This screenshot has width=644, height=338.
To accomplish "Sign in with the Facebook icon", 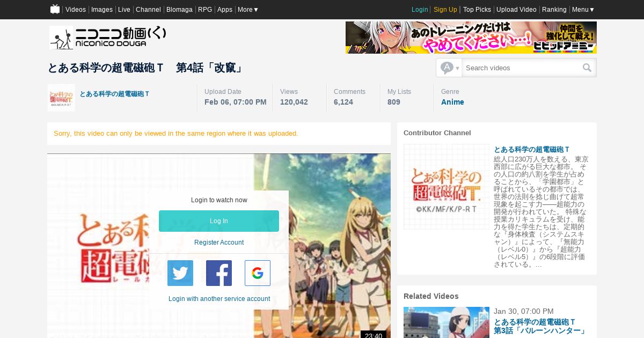I will [x=219, y=273].
